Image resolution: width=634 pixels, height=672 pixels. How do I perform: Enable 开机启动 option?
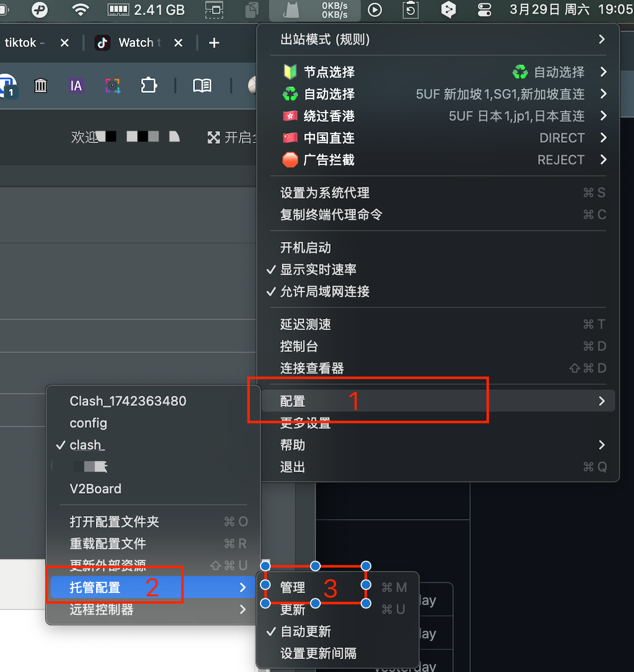[305, 248]
